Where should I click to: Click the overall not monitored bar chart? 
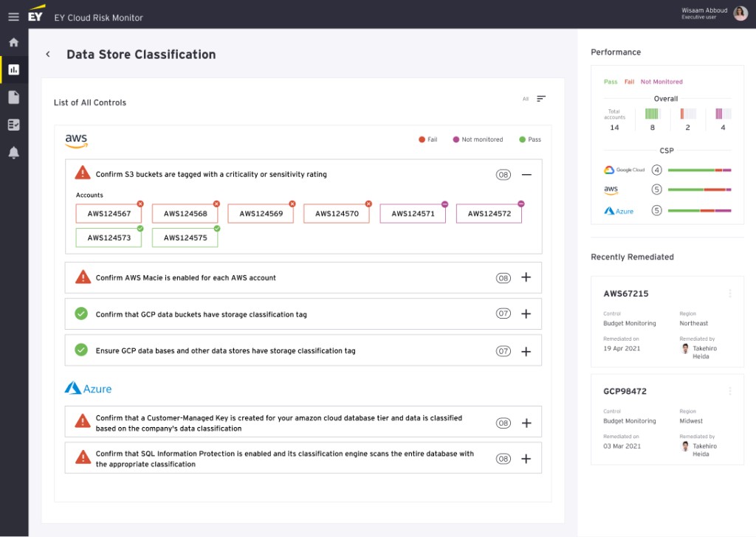click(724, 114)
